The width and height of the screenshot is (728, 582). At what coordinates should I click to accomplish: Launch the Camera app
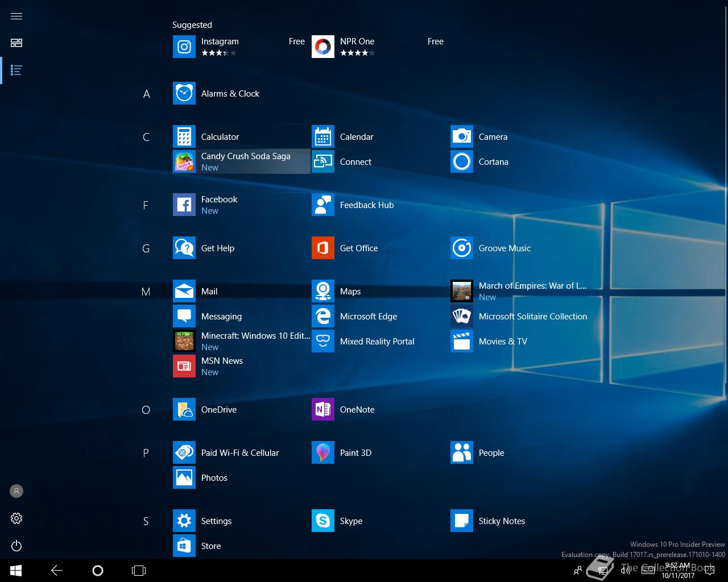pyautogui.click(x=519, y=136)
